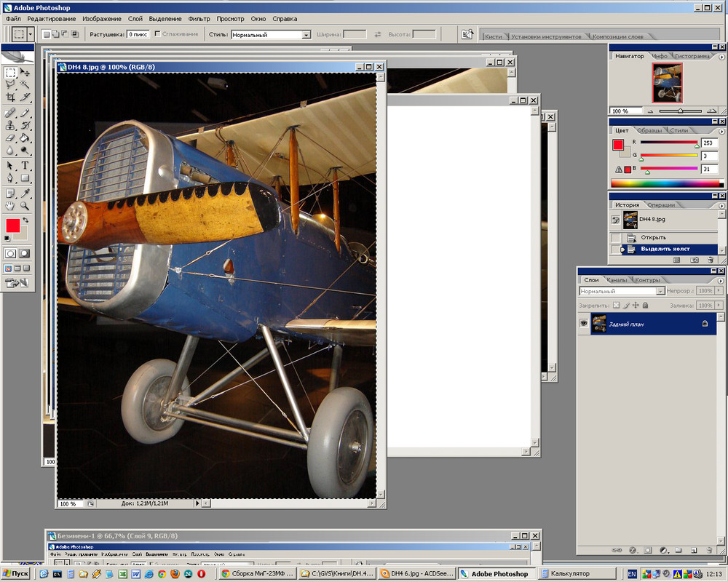Screen dimensions: 728x582
Task: Toggle lock position in Layers panel
Action: pyautogui.click(x=636, y=305)
